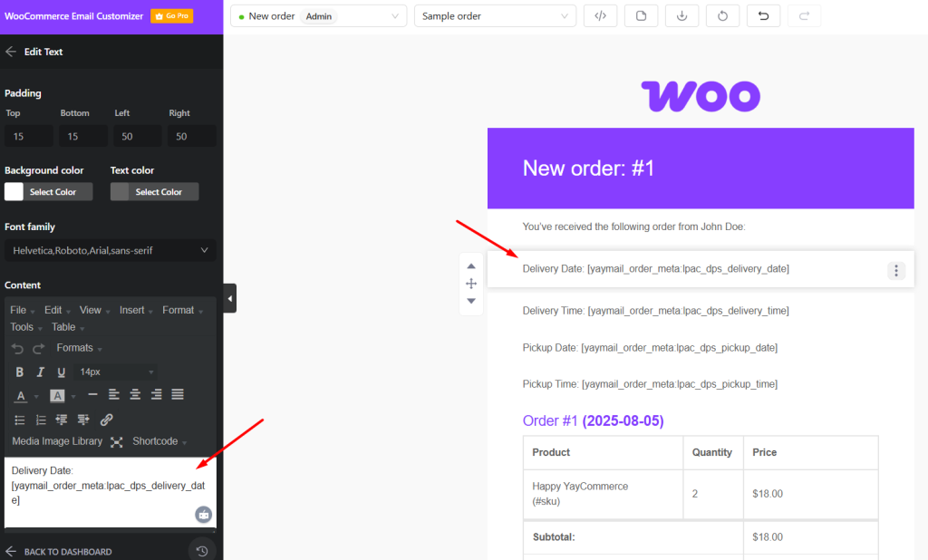
Task: Open the fullscreen editor icon
Action: [117, 442]
